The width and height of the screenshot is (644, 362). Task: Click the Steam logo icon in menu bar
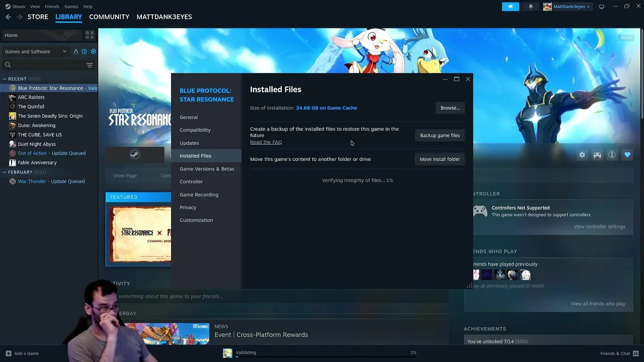click(x=8, y=7)
